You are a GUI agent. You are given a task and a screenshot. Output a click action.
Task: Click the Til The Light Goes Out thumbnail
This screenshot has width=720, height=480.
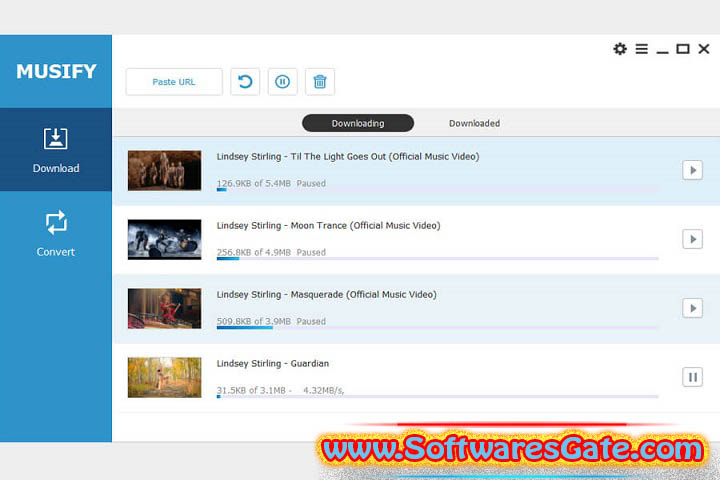coord(164,170)
